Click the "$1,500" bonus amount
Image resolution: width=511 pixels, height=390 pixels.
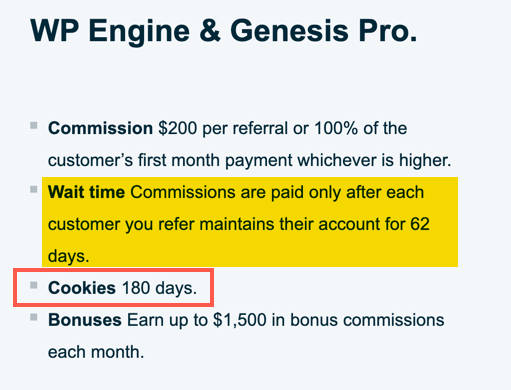click(240, 320)
